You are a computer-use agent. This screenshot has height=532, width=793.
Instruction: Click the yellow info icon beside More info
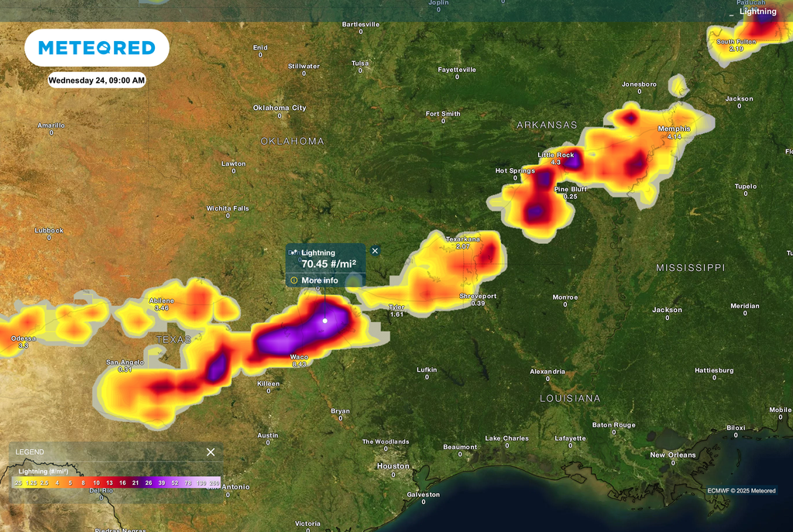pyautogui.click(x=294, y=280)
